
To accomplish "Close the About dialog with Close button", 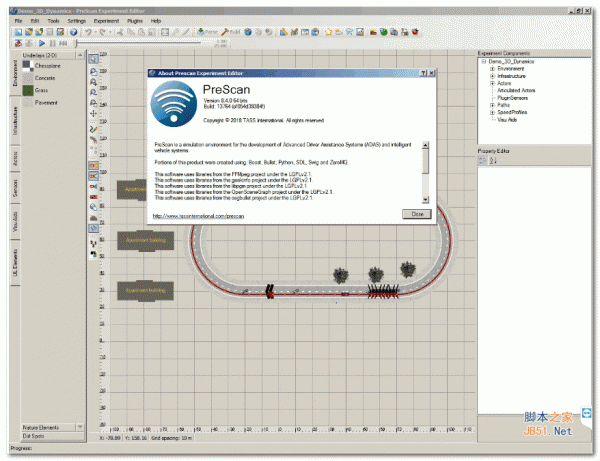I will click(414, 214).
